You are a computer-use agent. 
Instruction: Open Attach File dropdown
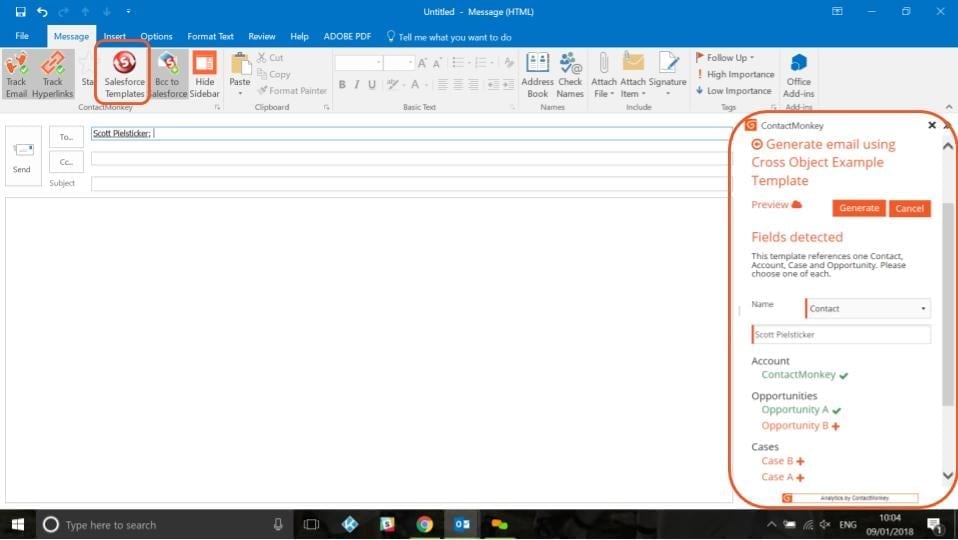click(604, 75)
